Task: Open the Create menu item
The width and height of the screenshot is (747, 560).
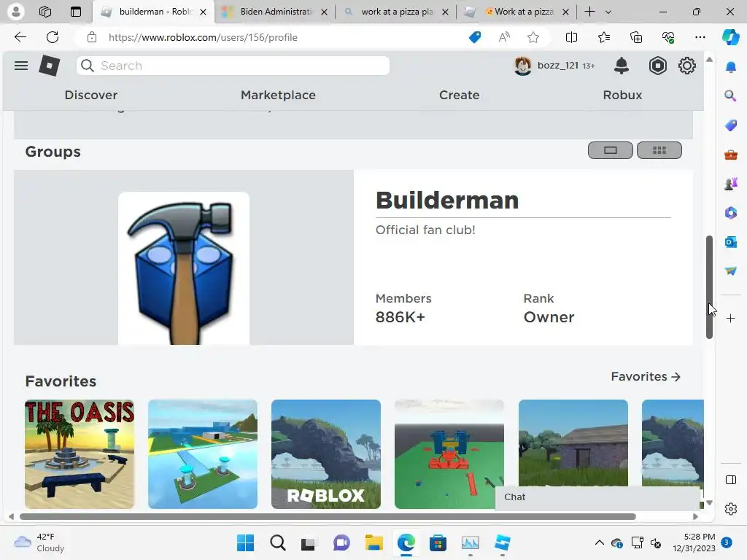Action: (460, 95)
